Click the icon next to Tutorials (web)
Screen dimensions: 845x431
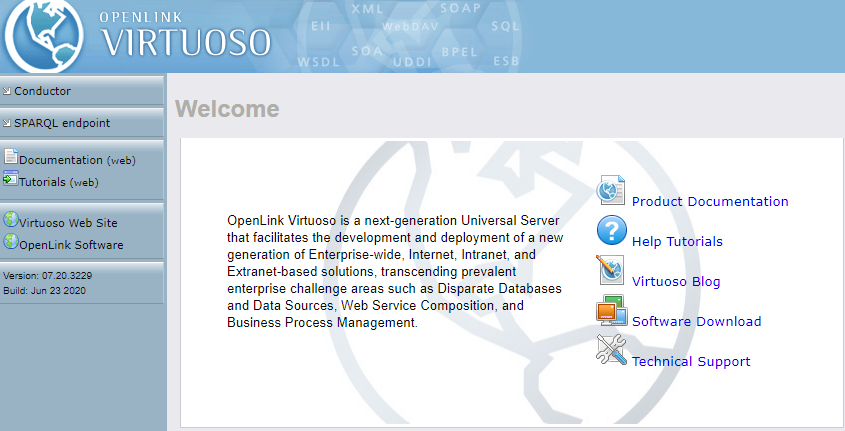coord(10,178)
